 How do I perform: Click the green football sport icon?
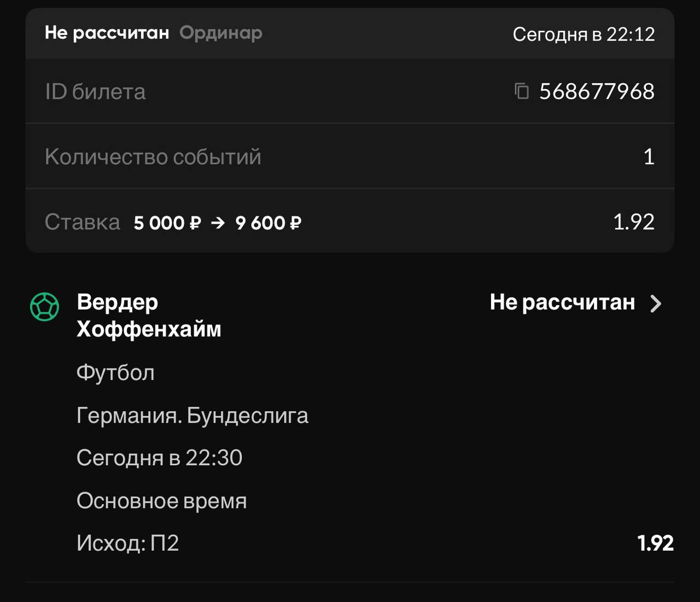click(44, 307)
